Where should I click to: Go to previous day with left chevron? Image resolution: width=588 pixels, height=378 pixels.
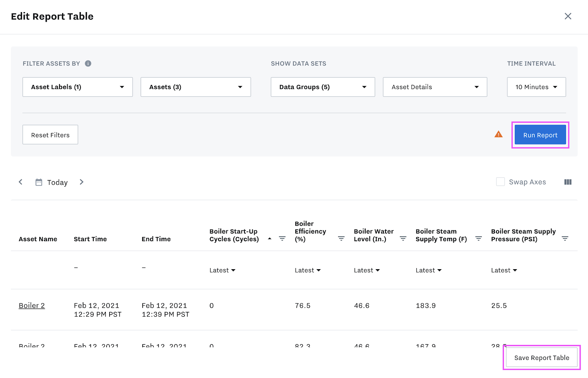tap(21, 182)
